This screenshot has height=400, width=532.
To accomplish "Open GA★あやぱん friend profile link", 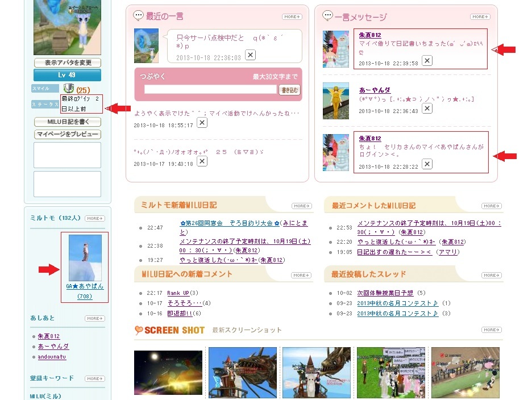I will [85, 286].
